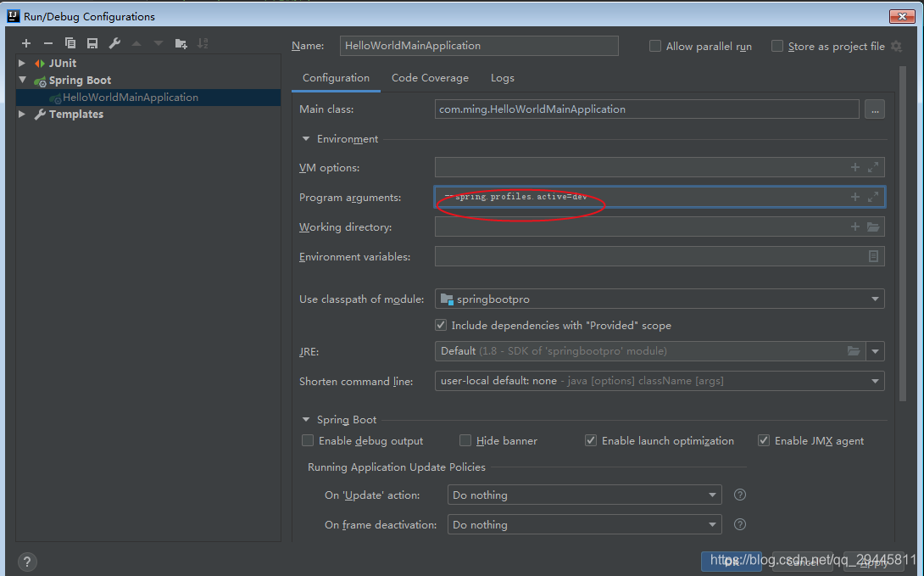Collapse the Environment section
This screenshot has height=576, width=924.
pyautogui.click(x=306, y=138)
